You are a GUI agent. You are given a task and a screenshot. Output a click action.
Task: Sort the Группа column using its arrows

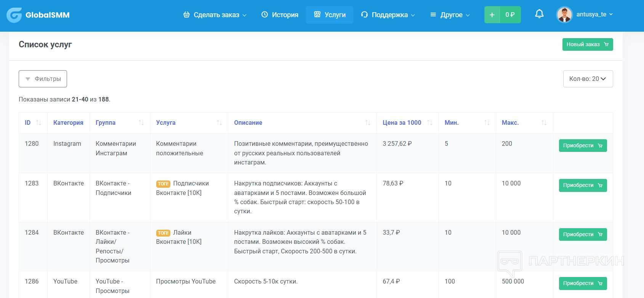pos(141,123)
